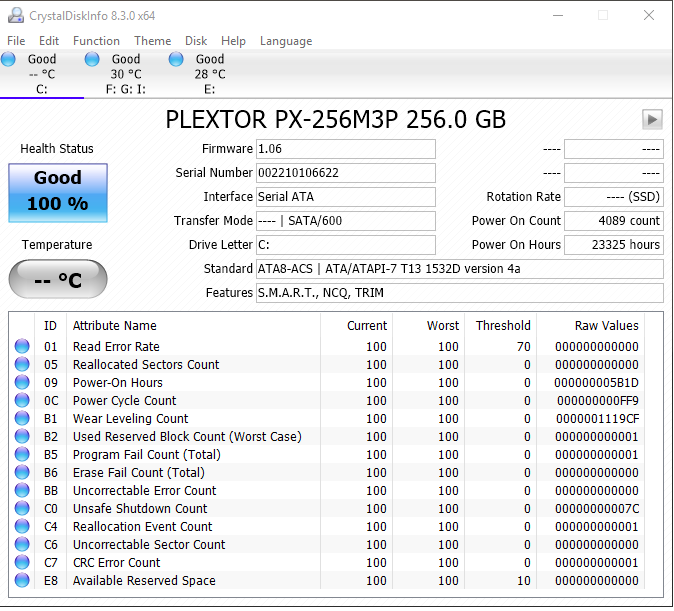Click the Raw Values column header
674x611 pixels.
[591, 325]
